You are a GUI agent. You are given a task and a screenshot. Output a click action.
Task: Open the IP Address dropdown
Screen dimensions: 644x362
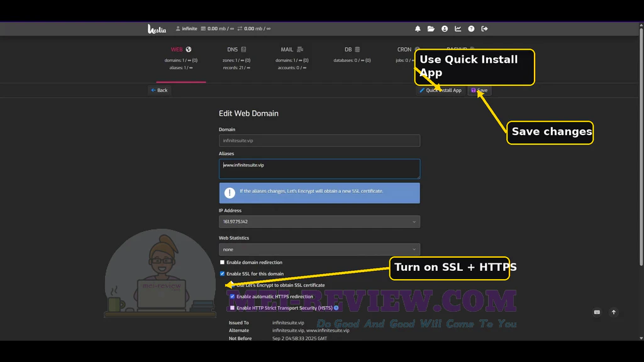pyautogui.click(x=319, y=222)
